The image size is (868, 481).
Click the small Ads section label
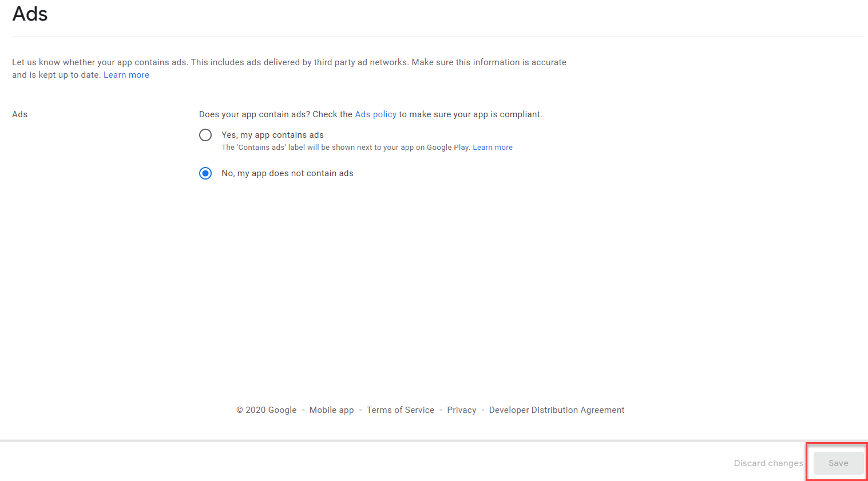point(20,114)
